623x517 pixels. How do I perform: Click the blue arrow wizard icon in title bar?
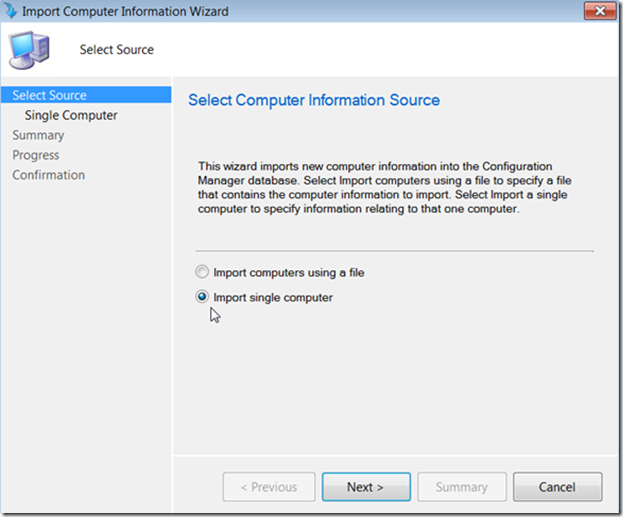coord(10,11)
